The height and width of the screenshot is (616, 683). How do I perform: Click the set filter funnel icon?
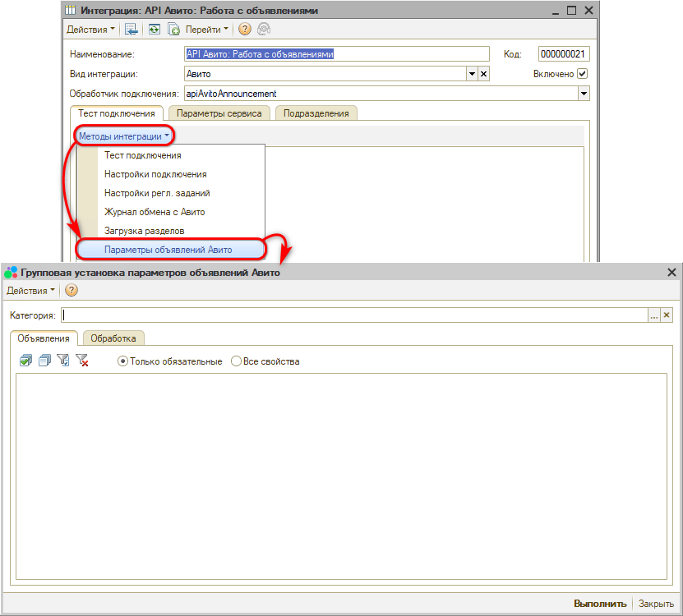(x=63, y=361)
